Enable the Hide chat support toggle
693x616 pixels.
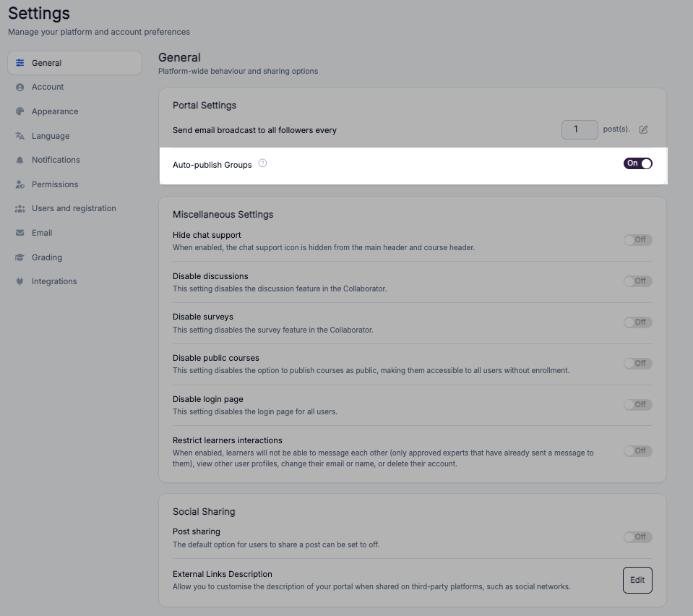(x=638, y=240)
